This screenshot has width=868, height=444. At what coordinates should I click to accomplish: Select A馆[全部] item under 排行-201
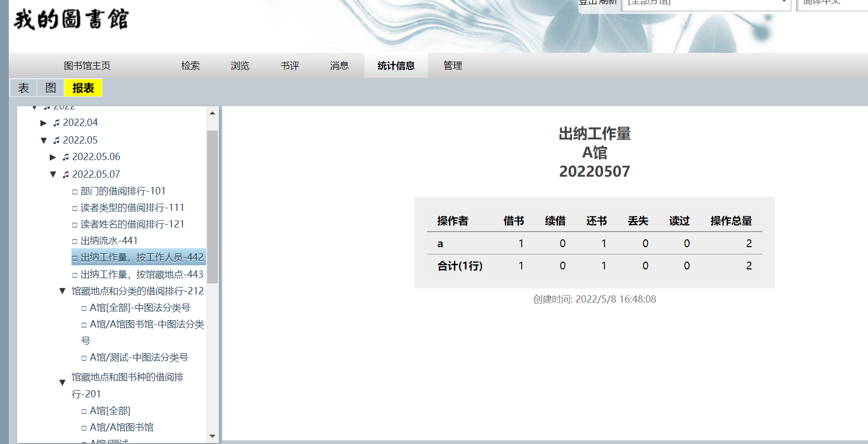point(110,411)
